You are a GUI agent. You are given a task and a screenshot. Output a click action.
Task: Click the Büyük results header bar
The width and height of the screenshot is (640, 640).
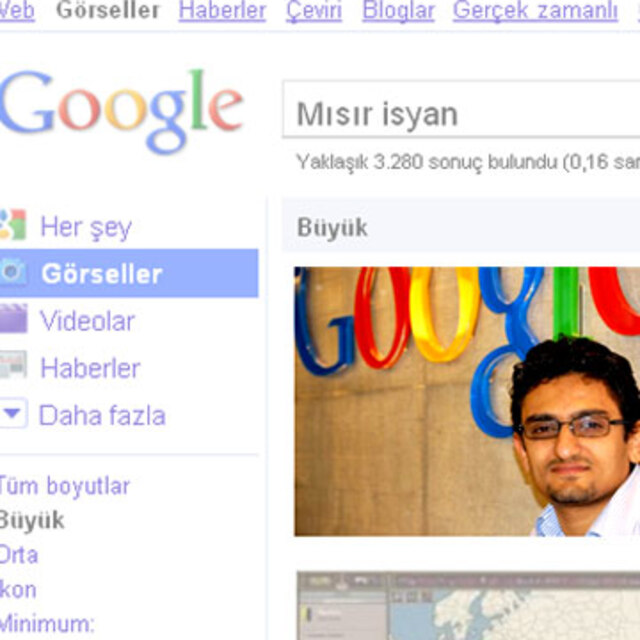(x=461, y=227)
